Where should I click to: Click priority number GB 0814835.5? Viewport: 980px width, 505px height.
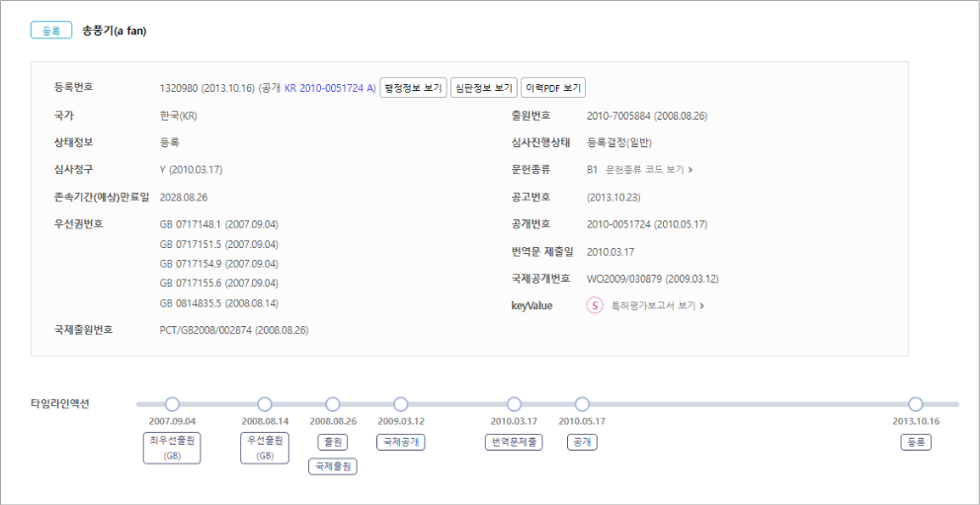coord(218,303)
